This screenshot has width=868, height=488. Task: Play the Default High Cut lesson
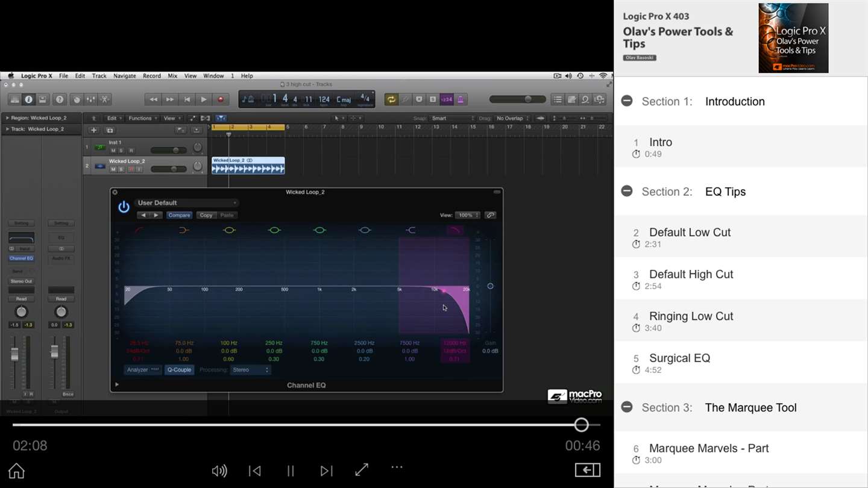pos(741,279)
